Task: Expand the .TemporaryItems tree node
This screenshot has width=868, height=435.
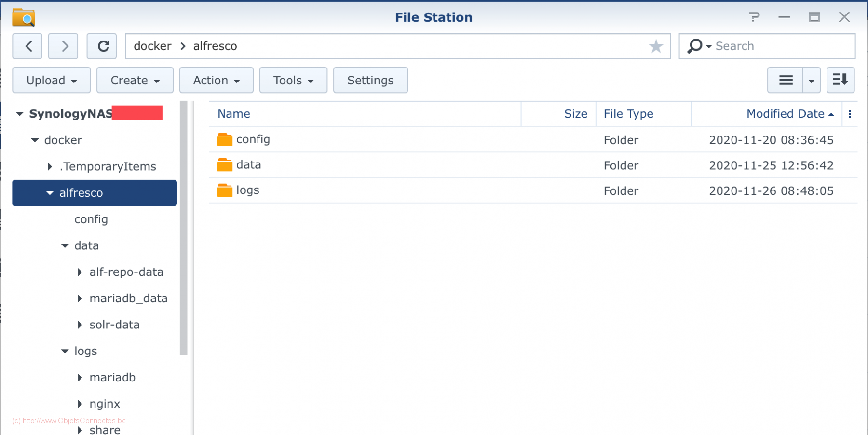Action: point(50,166)
